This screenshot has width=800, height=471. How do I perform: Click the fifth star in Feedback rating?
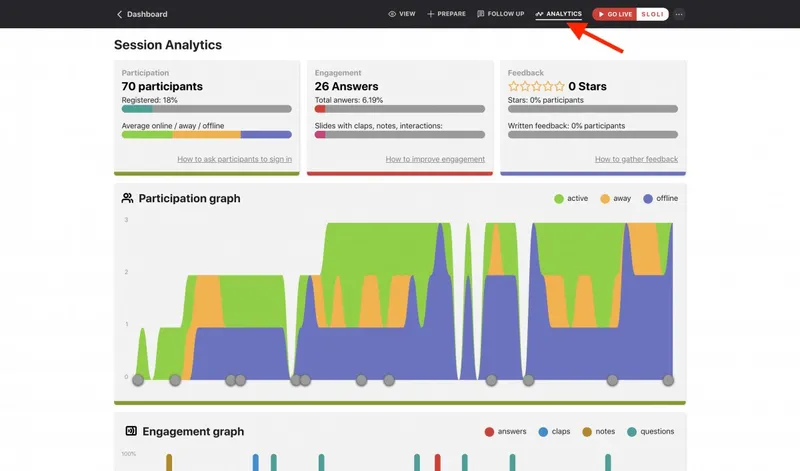pos(559,86)
